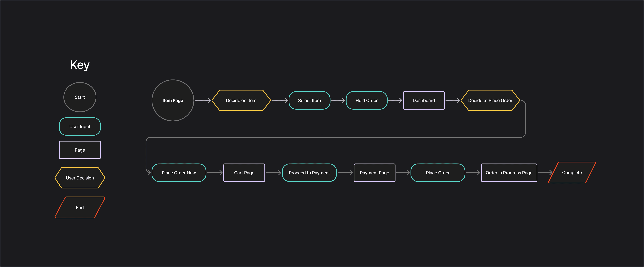This screenshot has width=644, height=267.
Task: Click the End key parallelogram
Action: [80, 207]
